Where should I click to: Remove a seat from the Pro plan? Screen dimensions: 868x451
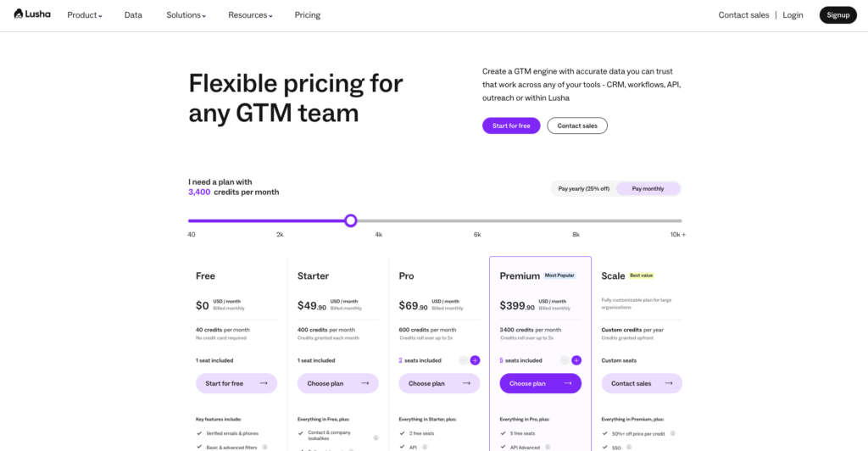point(463,360)
